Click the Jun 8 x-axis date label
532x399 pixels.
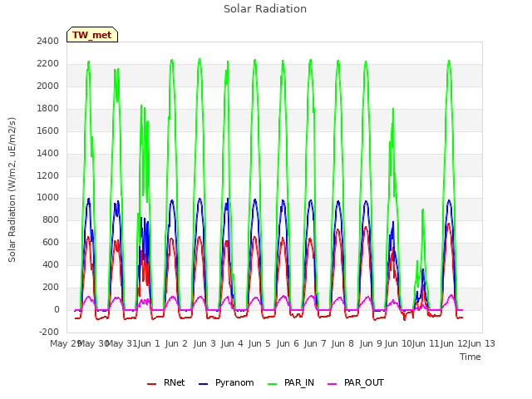click(x=342, y=343)
